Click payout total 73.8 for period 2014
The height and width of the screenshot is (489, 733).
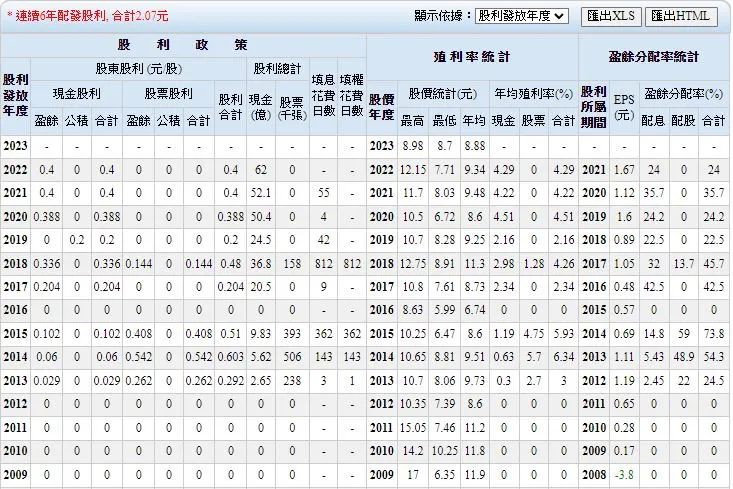tap(714, 333)
